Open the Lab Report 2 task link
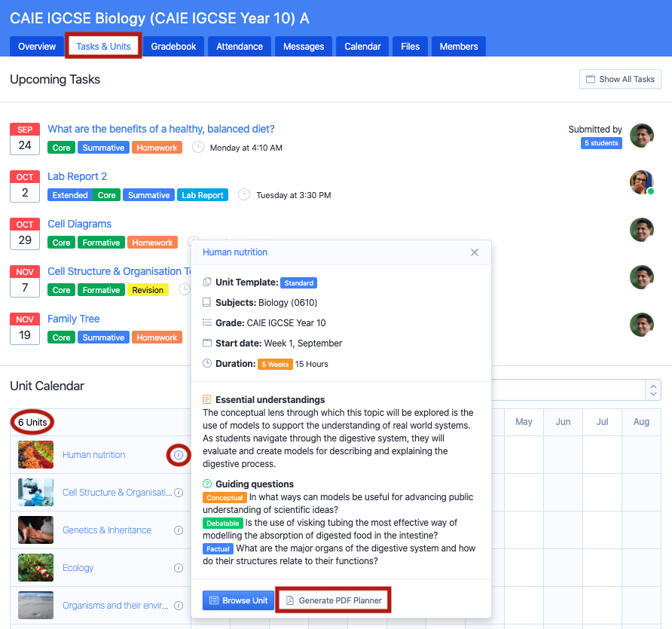The image size is (672, 629). click(77, 176)
